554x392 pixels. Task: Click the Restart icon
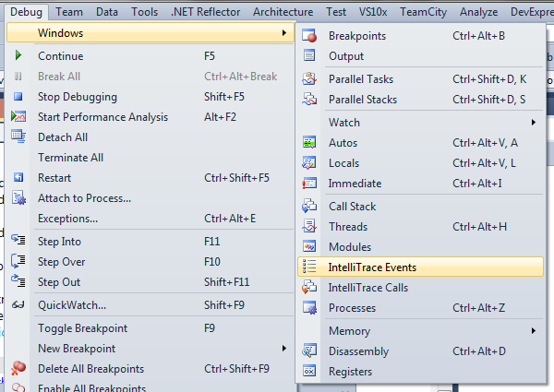(x=18, y=178)
